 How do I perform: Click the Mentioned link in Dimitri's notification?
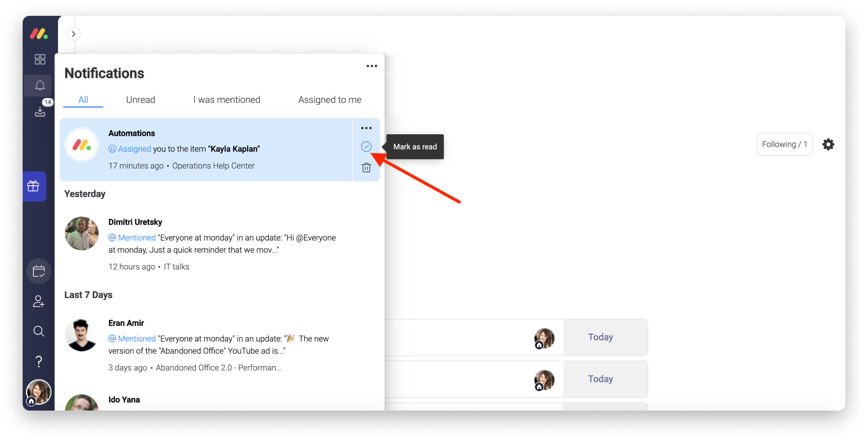(x=137, y=238)
